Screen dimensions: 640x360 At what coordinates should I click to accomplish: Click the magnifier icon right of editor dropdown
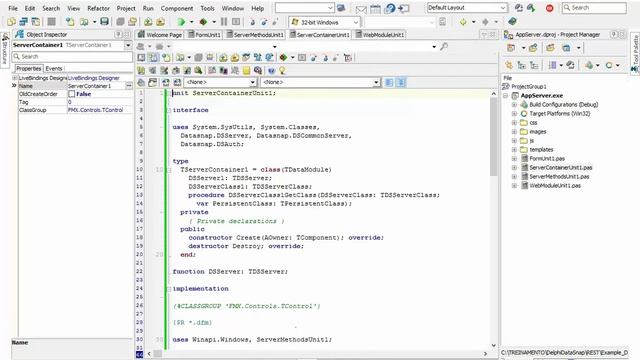[x=444, y=47]
